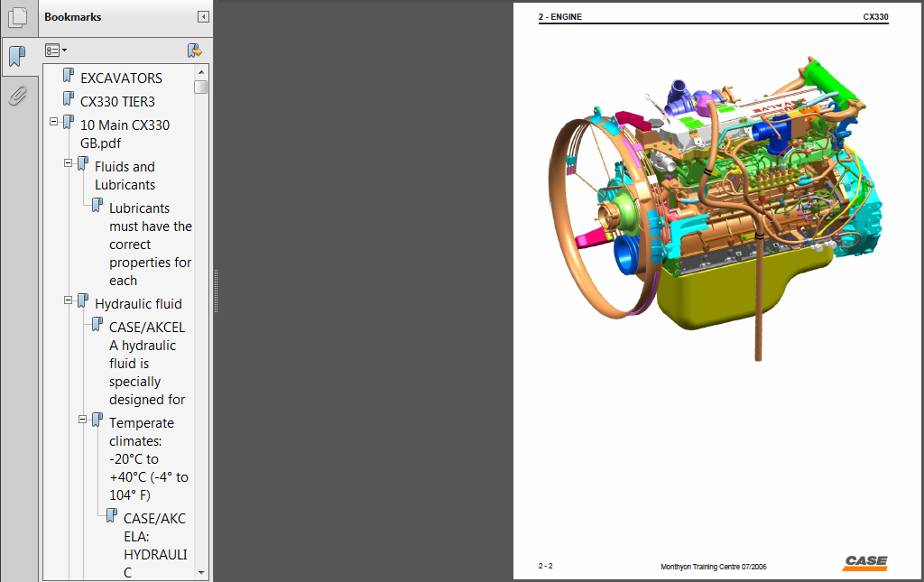
Task: Open the CX330 TIER3 bookmark
Action: [117, 102]
